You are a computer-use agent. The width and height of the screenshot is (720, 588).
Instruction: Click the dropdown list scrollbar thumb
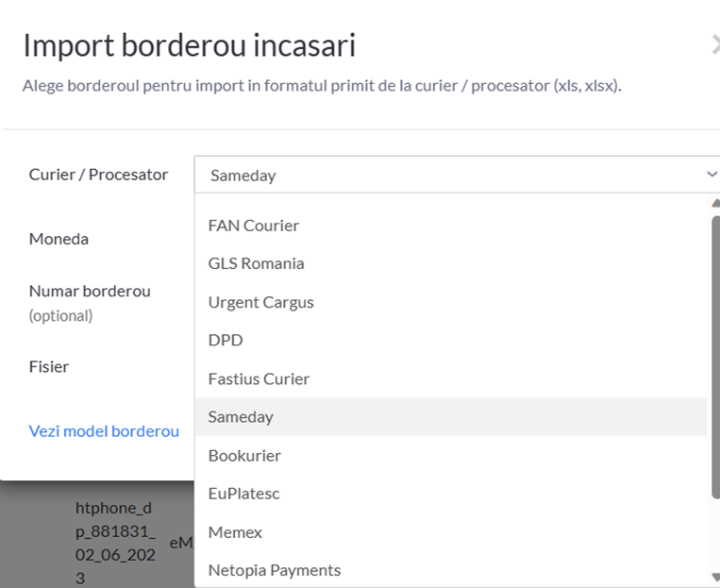pos(716,356)
